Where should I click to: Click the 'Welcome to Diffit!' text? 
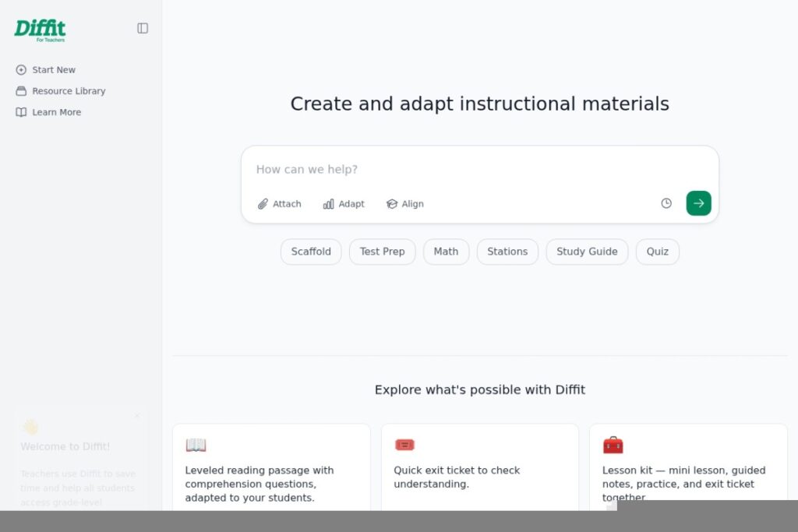(x=65, y=446)
